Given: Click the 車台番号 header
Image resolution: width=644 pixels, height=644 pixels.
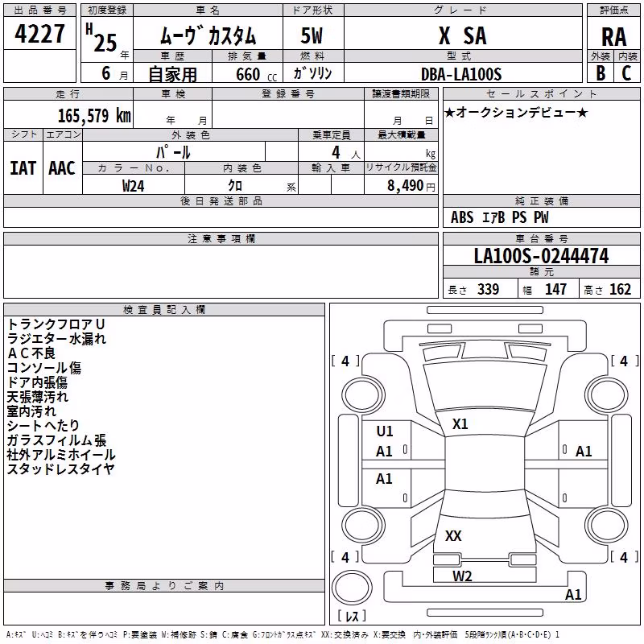Looking at the screenshot, I should (542, 238).
